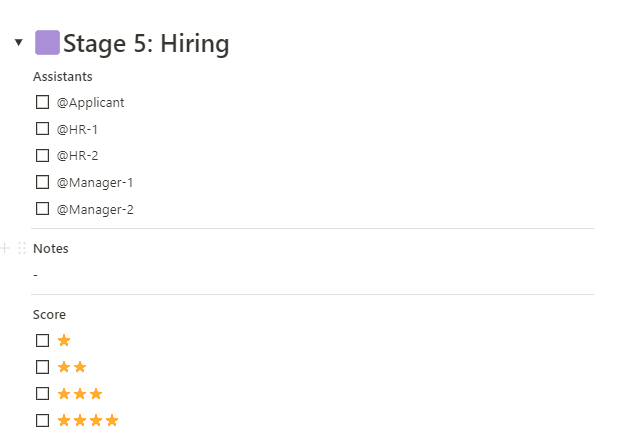Check the one-star score checkbox

pos(43,340)
